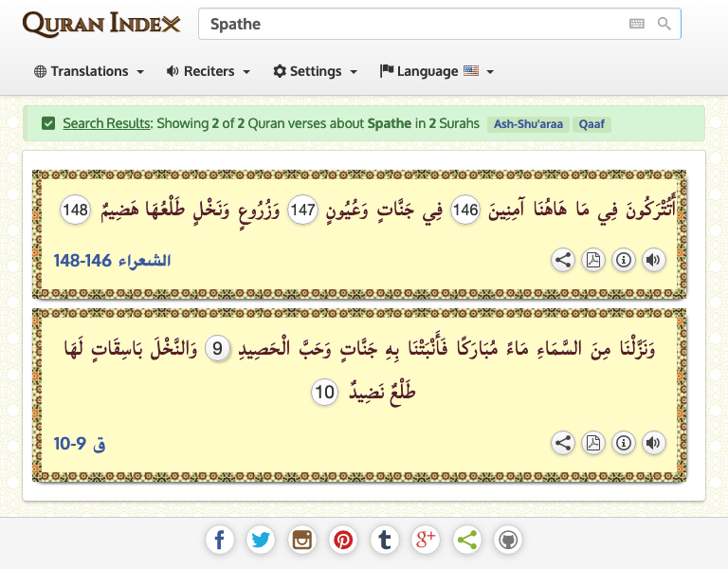Show info for Qaaf 9-10 verse
The width and height of the screenshot is (728, 569).
624,443
